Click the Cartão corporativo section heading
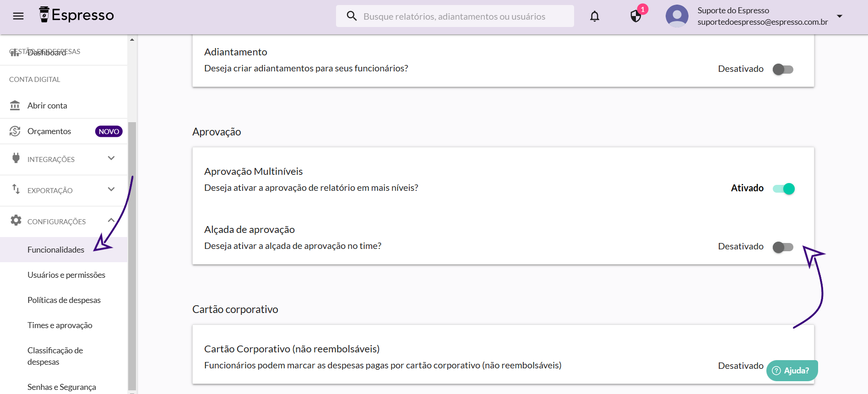The width and height of the screenshot is (868, 394). [x=235, y=309]
